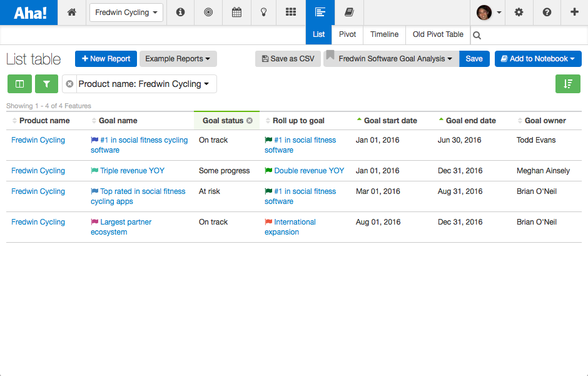The height and width of the screenshot is (376, 588).
Task: Click the Aha! logo
Action: click(x=29, y=13)
